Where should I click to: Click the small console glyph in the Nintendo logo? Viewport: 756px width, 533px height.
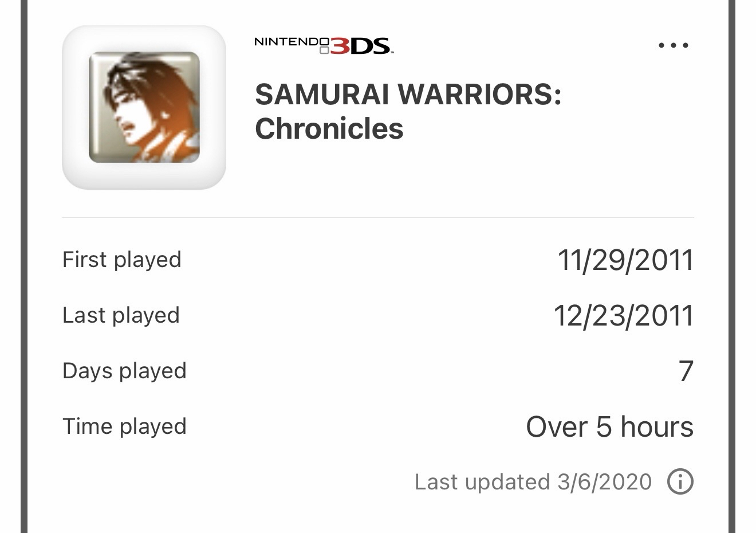pos(324,50)
